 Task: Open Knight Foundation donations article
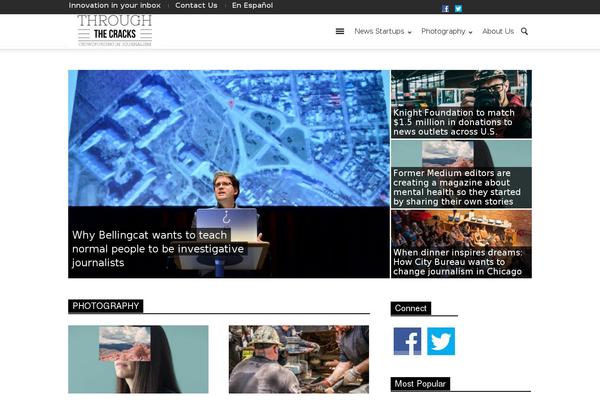454,122
